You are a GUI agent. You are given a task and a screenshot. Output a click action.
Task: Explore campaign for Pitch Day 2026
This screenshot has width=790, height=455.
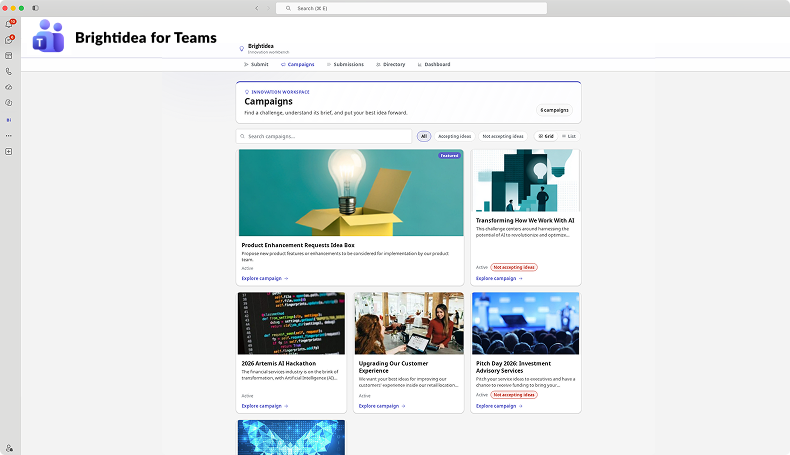pyautogui.click(x=499, y=406)
